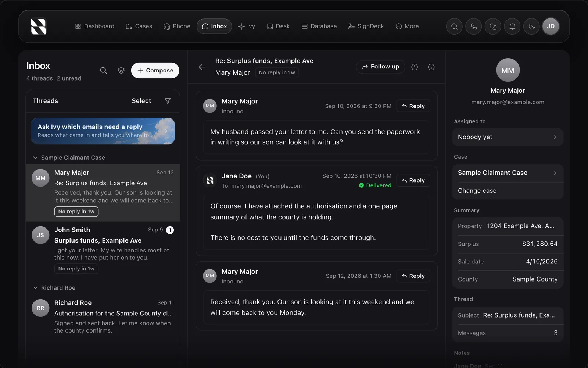Reply to Mary Major's Sep 10 message
The image size is (588, 368).
(413, 106)
